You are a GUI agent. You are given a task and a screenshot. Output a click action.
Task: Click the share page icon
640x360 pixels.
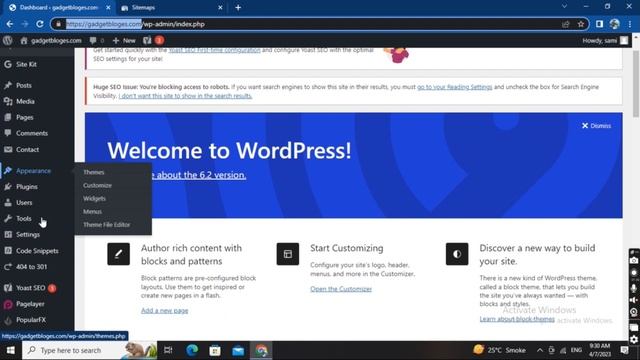566,24
